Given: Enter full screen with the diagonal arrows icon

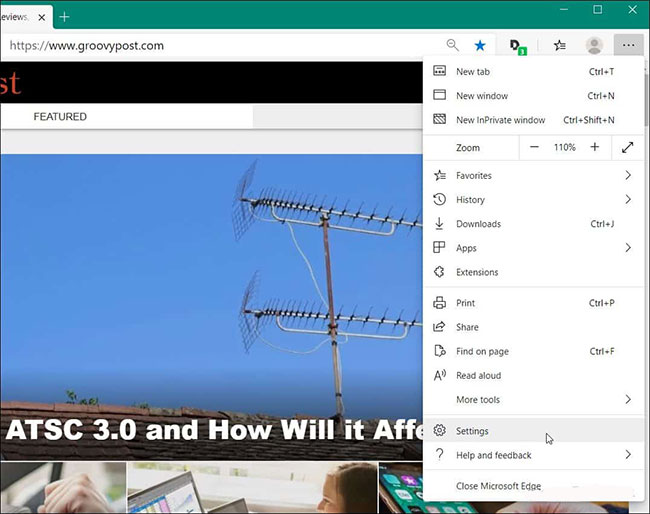Looking at the screenshot, I should (x=628, y=147).
